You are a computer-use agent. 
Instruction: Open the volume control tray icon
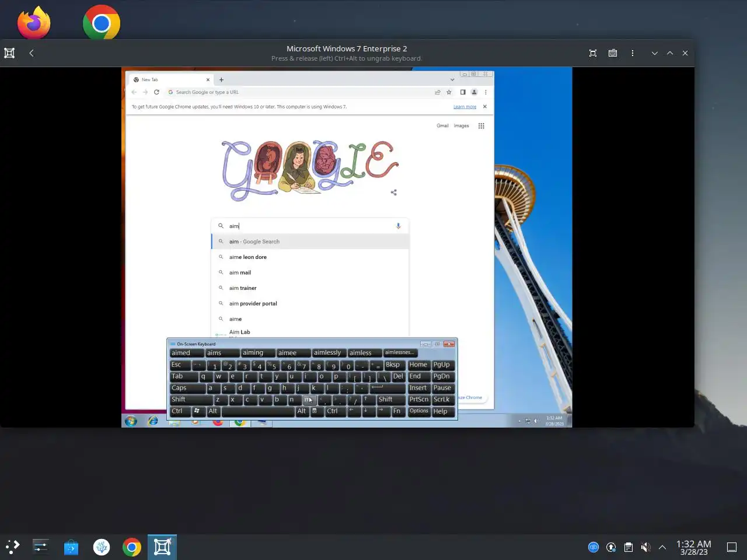645,547
